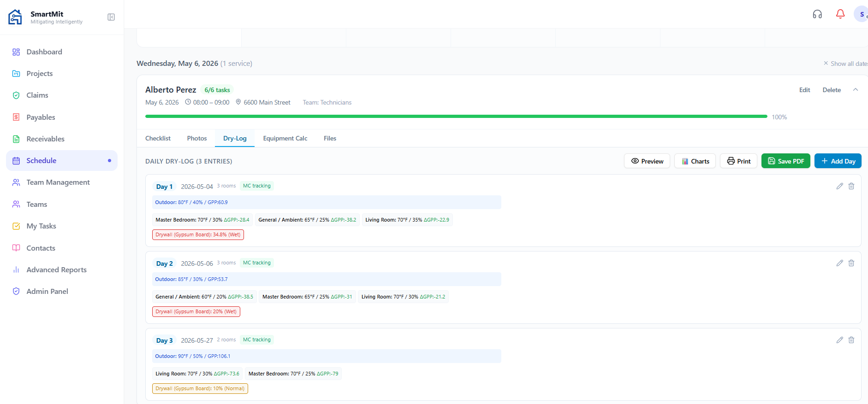This screenshot has width=868, height=404.
Task: Add a new dry-log day
Action: [838, 161]
